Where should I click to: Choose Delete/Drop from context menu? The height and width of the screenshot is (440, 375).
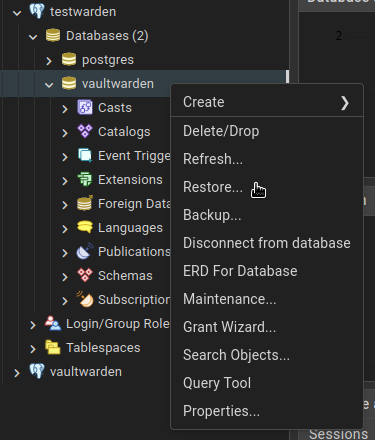pyautogui.click(x=267, y=131)
